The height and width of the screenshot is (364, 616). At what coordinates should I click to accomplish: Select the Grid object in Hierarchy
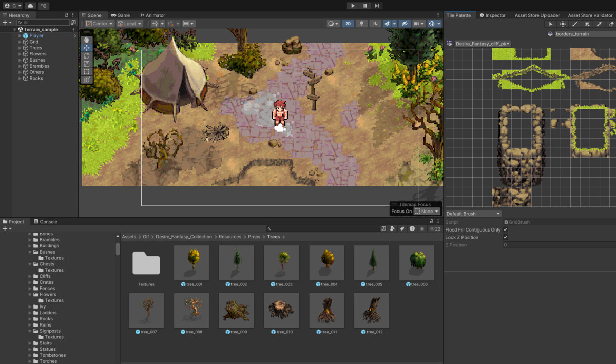[34, 42]
